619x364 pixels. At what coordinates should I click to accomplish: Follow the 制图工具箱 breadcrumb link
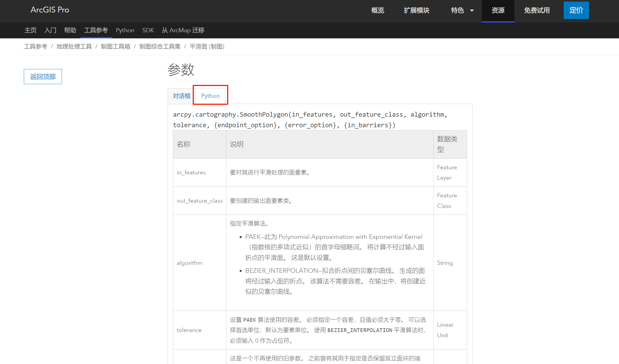tap(115, 47)
